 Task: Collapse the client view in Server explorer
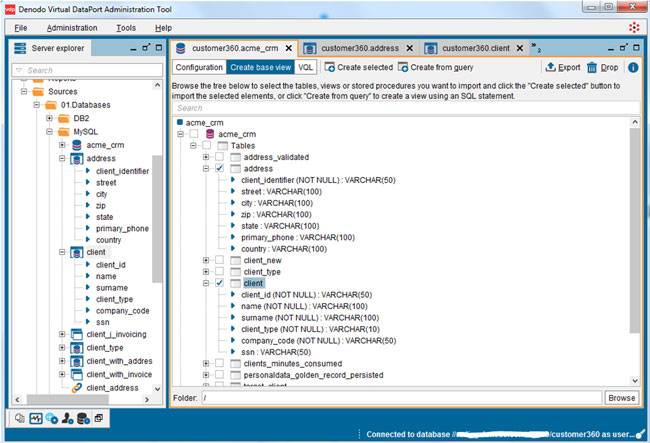coord(62,252)
